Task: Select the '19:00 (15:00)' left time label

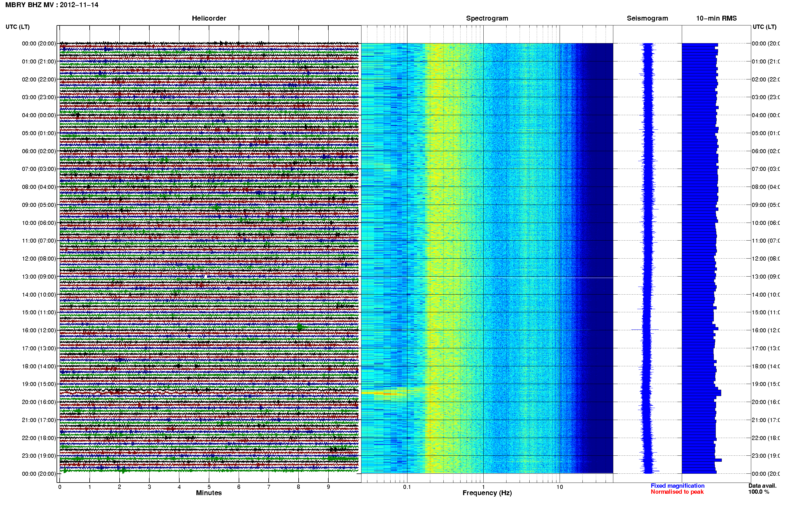Action: pyautogui.click(x=39, y=384)
